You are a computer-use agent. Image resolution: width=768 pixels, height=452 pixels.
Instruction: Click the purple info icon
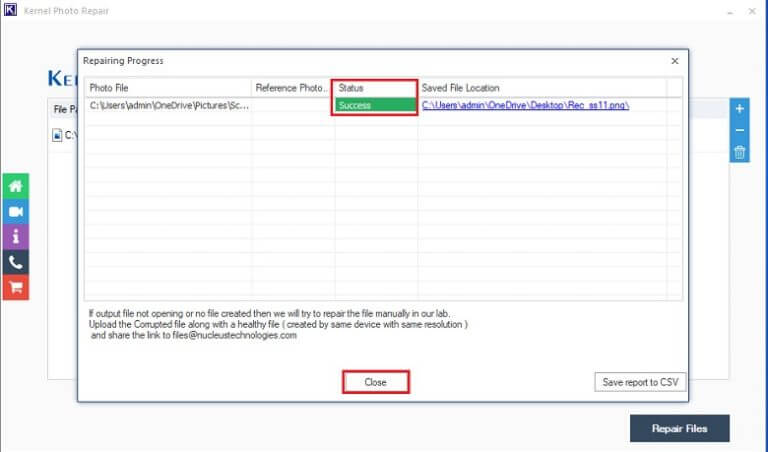point(16,237)
